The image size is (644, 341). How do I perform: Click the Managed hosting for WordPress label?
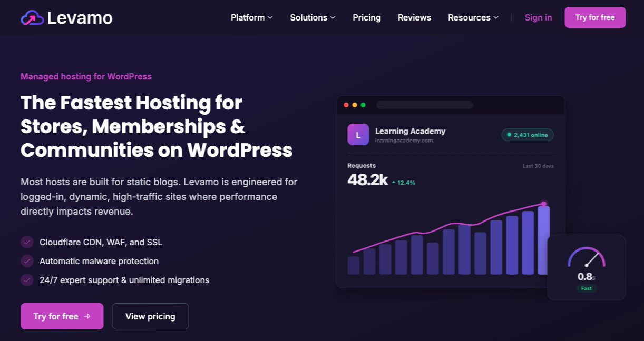pos(86,76)
